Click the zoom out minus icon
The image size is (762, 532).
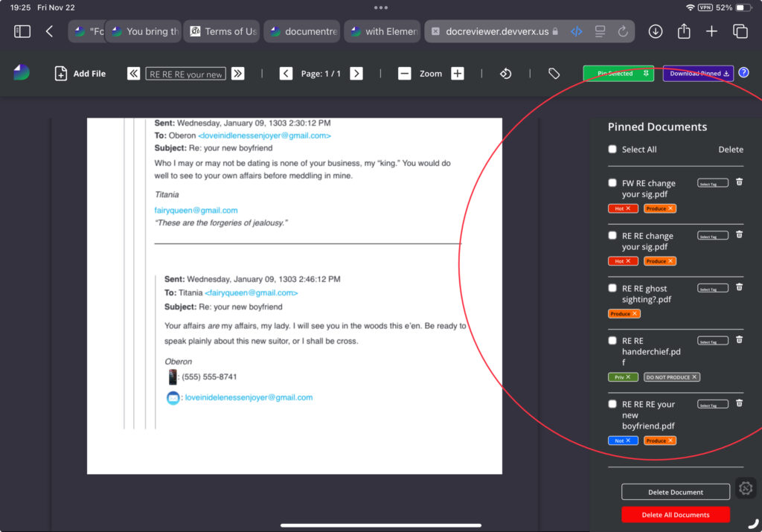click(404, 74)
